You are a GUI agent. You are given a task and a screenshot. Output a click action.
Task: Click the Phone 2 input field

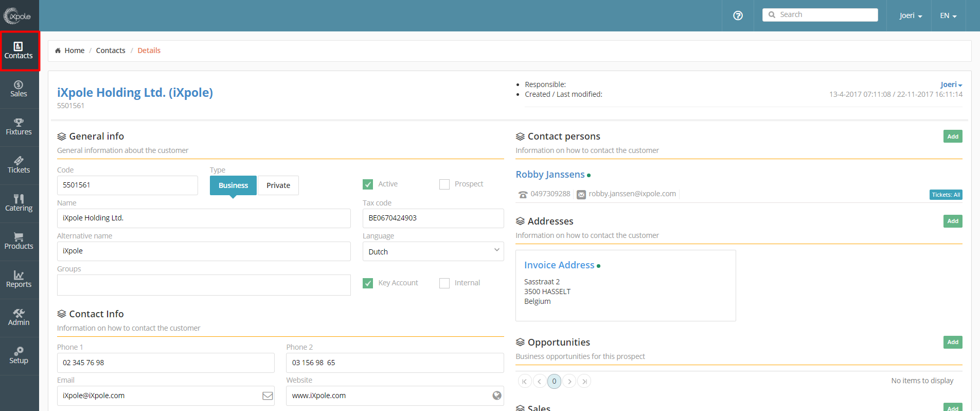coord(395,363)
